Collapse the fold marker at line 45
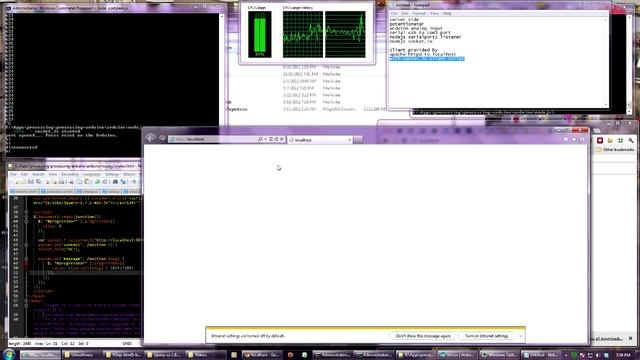The width and height of the screenshot is (640, 360). point(26,245)
